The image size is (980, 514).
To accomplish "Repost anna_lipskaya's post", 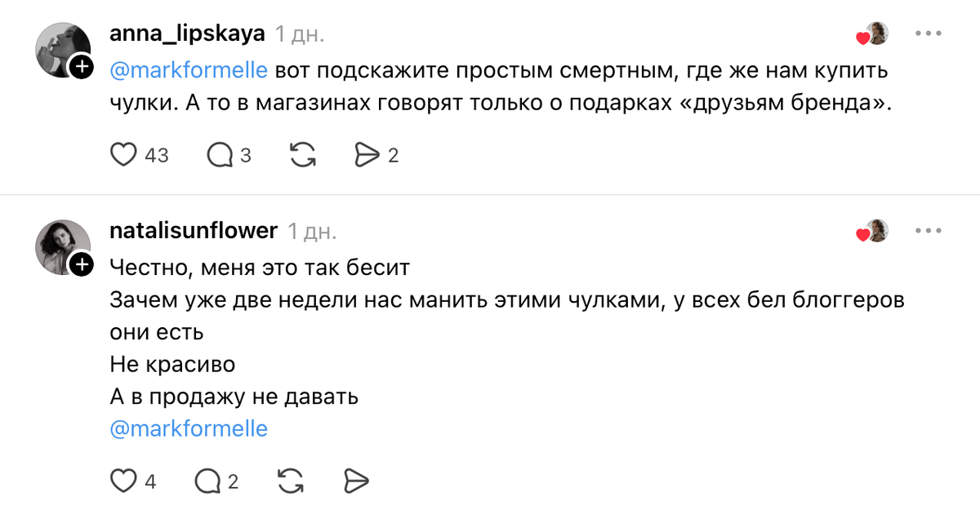I will [x=303, y=154].
